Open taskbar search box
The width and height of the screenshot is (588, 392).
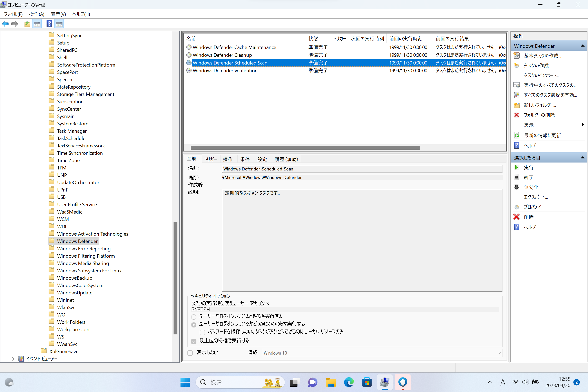click(x=240, y=382)
